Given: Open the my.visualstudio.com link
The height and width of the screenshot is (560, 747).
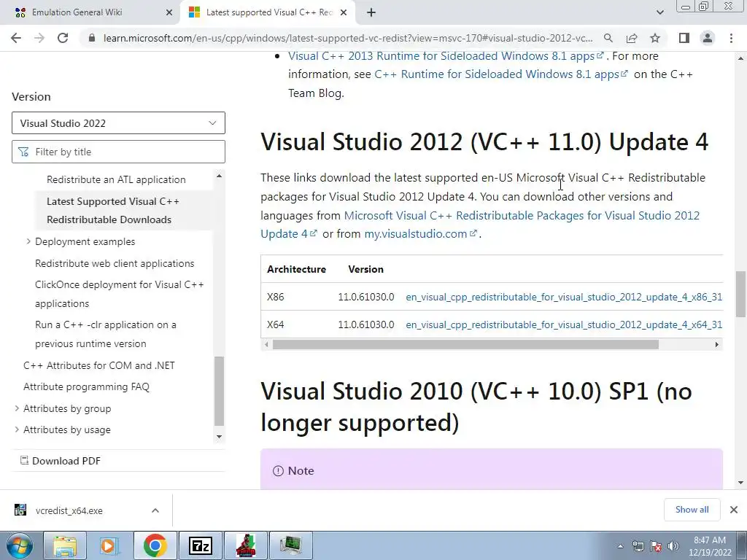Looking at the screenshot, I should coord(421,234).
